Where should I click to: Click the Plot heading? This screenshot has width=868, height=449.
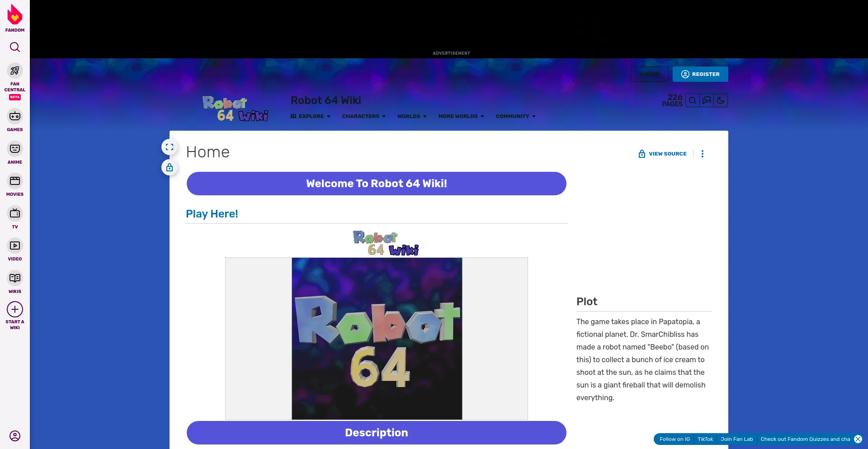click(587, 302)
